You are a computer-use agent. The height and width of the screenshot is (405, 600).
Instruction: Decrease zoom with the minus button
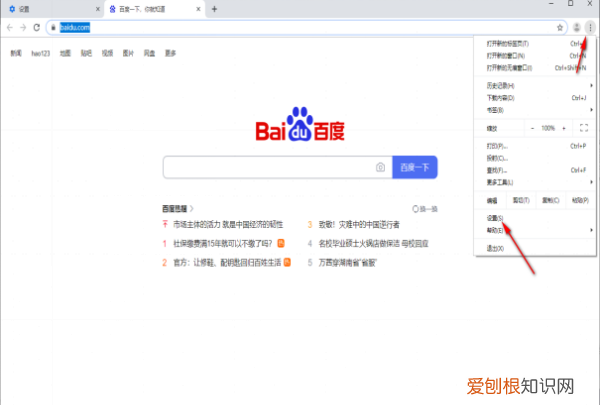click(532, 128)
